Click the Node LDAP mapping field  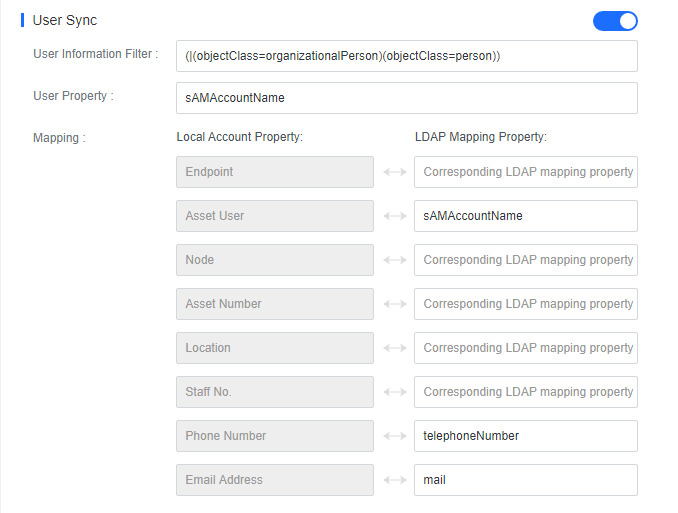(x=526, y=260)
